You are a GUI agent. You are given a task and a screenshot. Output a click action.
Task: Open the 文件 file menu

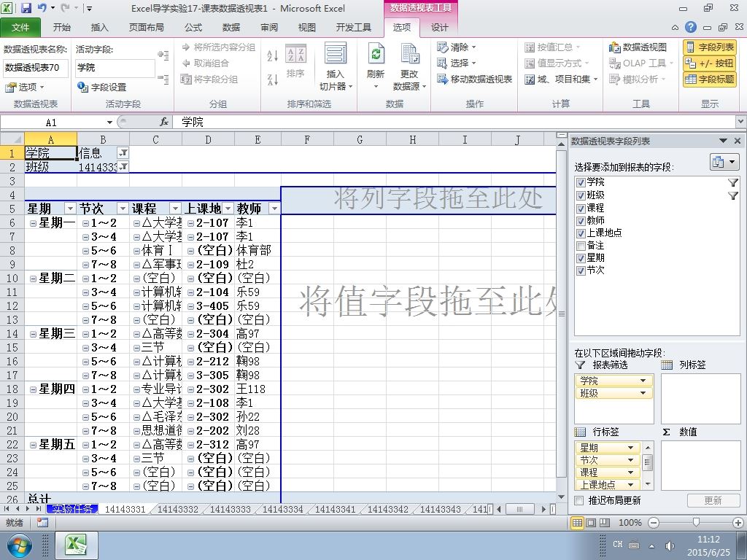pyautogui.click(x=20, y=28)
